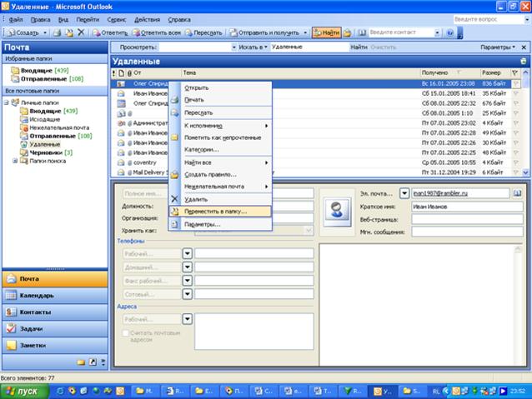Click Forward (Переслать) in toolbar

pyautogui.click(x=204, y=32)
